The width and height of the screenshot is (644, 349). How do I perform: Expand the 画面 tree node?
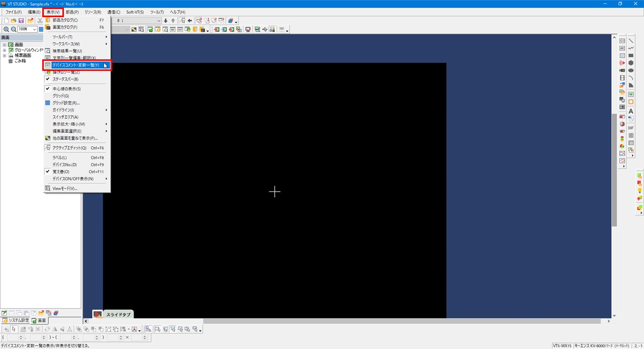coord(5,45)
